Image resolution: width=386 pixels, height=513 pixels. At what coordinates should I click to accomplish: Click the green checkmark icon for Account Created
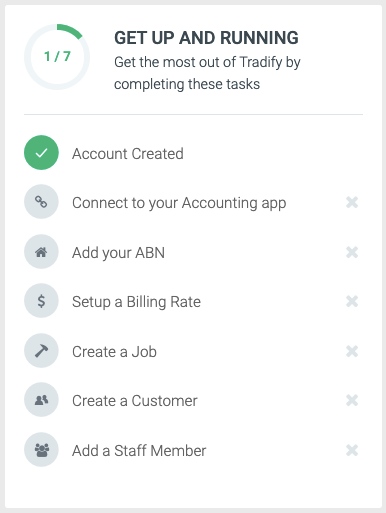pos(41,153)
